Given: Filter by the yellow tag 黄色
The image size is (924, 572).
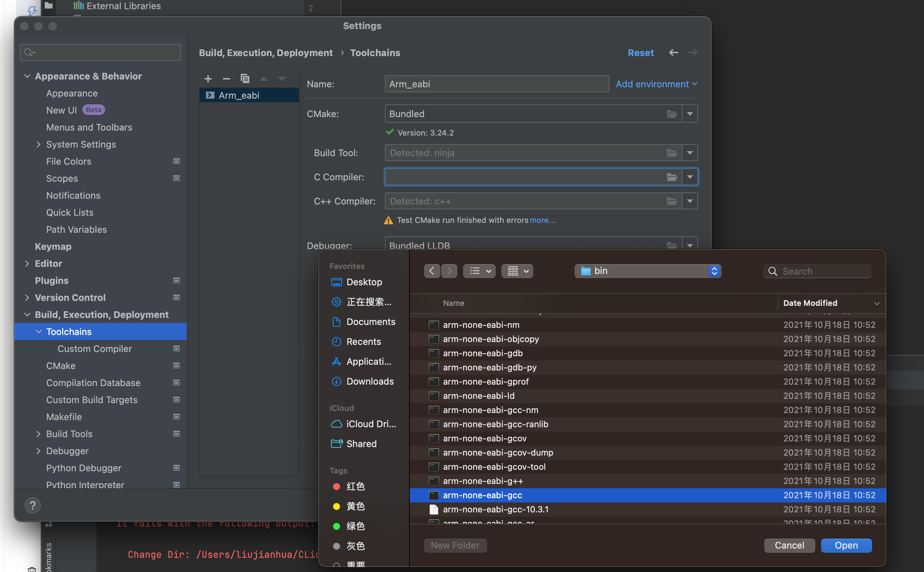Looking at the screenshot, I should [348, 506].
